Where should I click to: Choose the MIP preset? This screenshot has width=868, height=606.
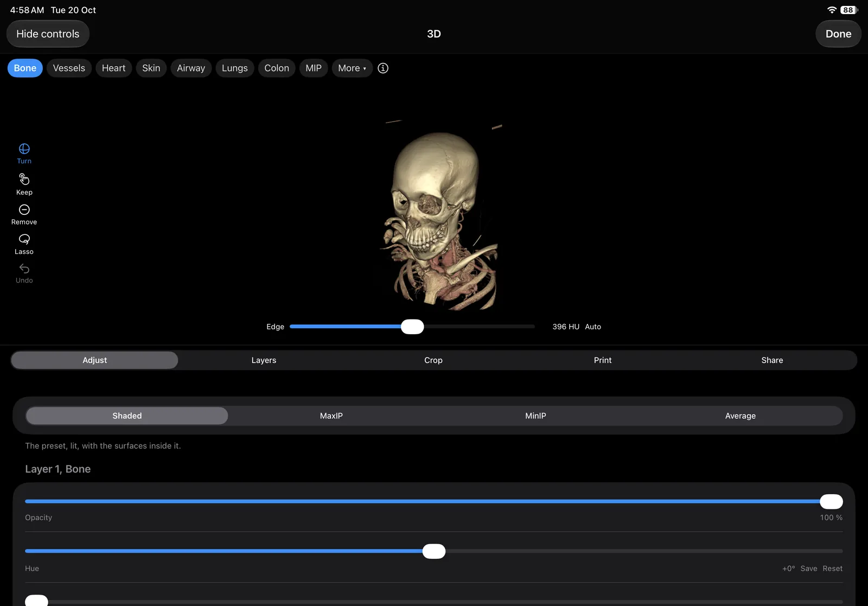(314, 68)
